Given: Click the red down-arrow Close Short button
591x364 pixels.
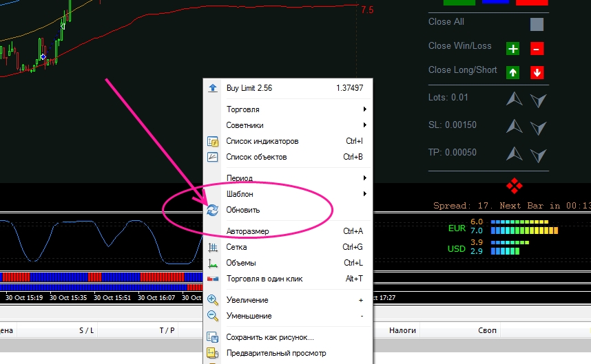Looking at the screenshot, I should [537, 73].
